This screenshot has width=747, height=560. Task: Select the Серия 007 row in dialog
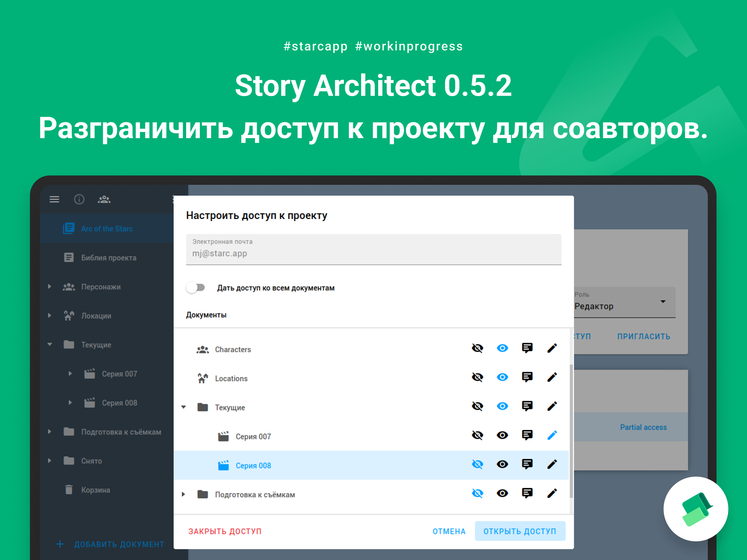(x=371, y=436)
